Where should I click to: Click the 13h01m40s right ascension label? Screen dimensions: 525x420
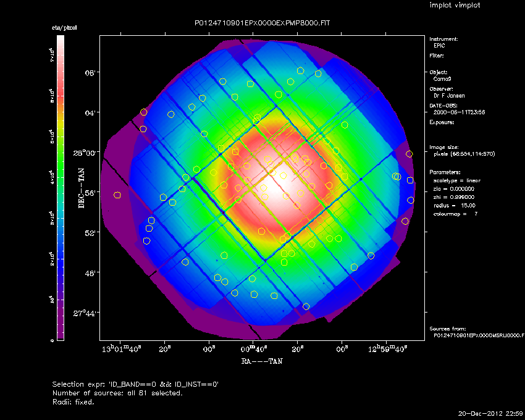121,349
